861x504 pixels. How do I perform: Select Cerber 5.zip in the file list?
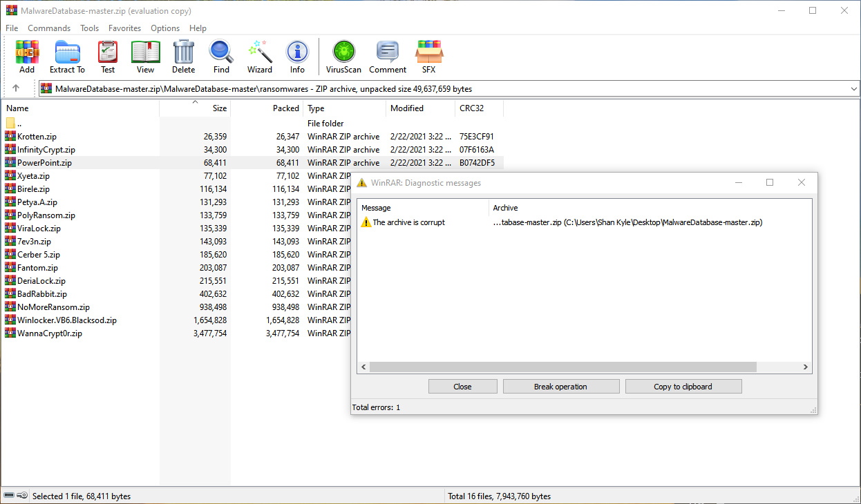pyautogui.click(x=39, y=255)
